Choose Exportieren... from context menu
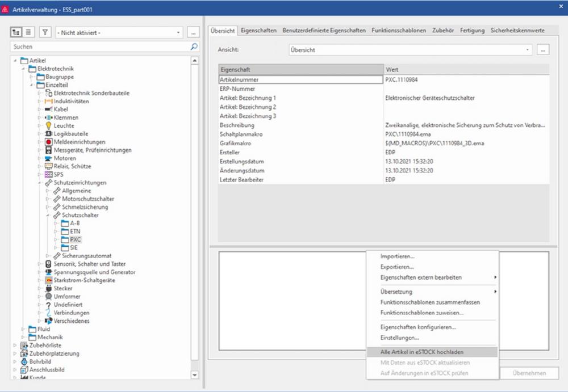 432,267
